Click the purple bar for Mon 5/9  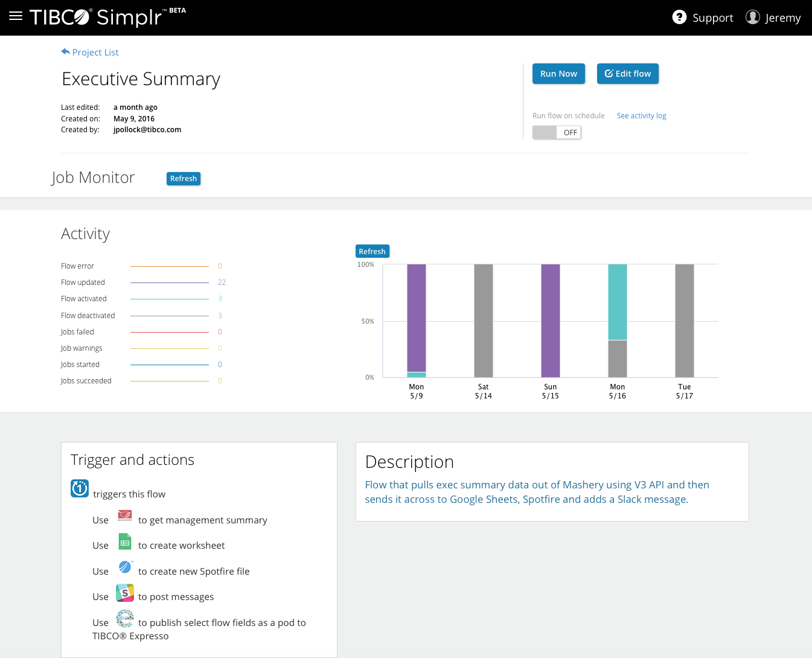point(417,318)
